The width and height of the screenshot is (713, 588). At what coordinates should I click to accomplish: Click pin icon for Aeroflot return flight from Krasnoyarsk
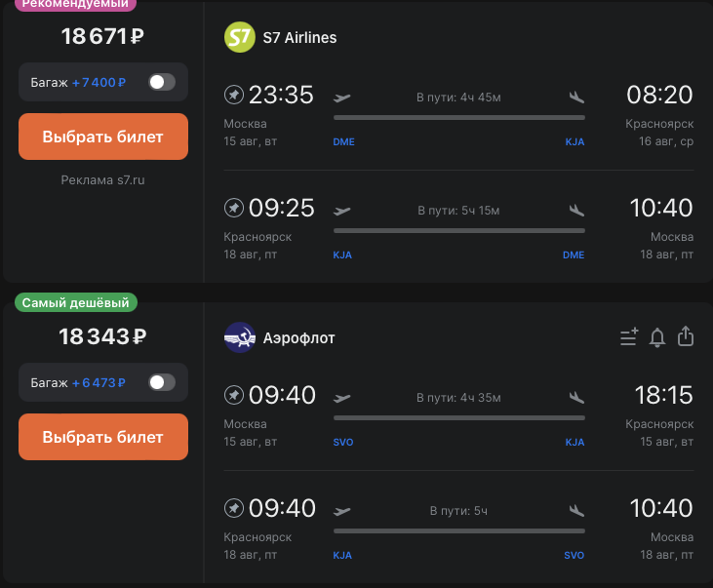[234, 508]
